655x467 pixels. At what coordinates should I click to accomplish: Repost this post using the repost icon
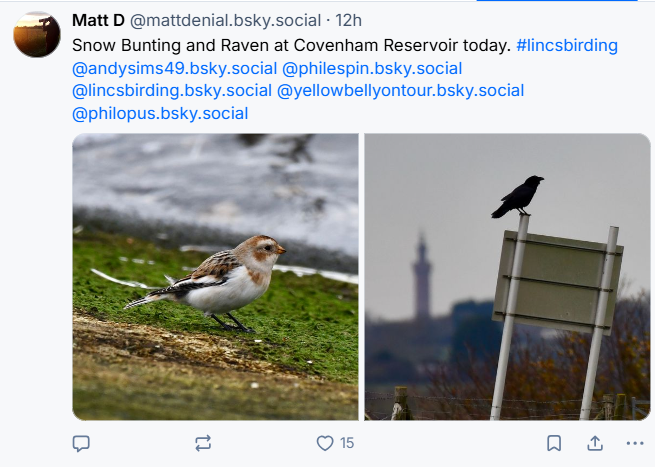point(203,443)
